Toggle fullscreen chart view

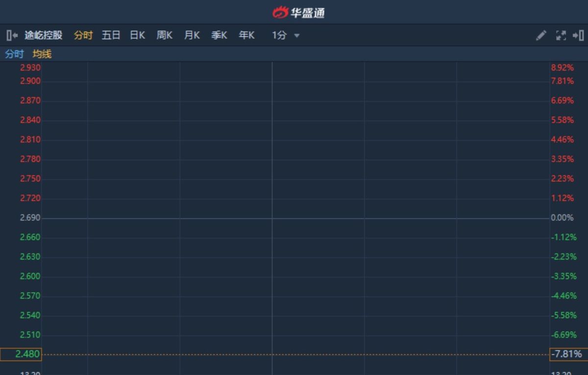point(561,35)
